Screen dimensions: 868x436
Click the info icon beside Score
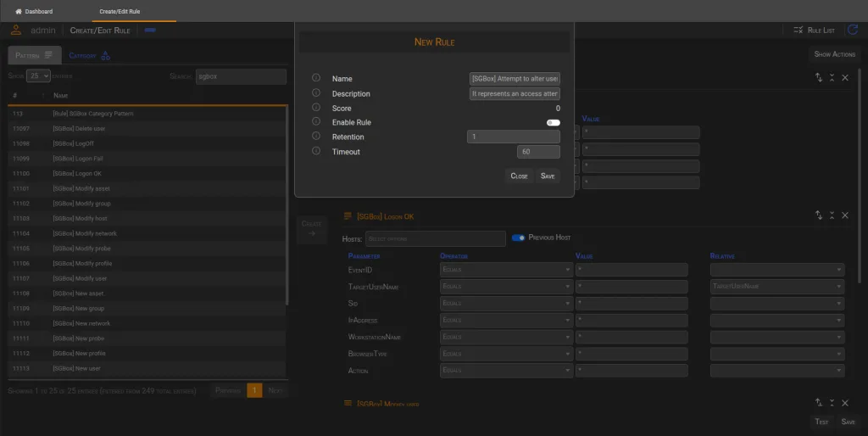(x=316, y=107)
